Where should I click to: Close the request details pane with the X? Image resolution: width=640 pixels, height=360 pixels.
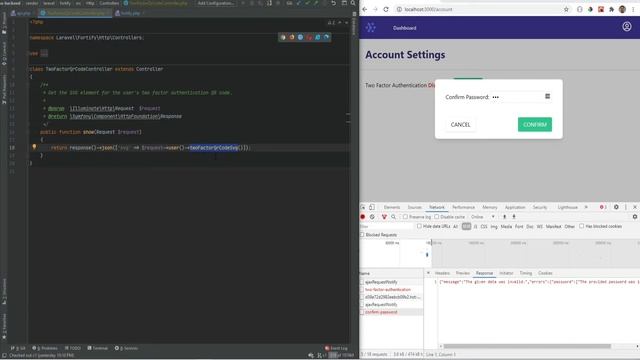tap(428, 273)
